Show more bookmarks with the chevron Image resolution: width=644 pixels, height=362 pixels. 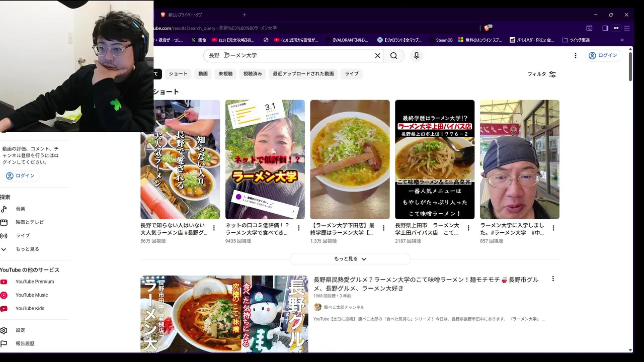click(622, 40)
